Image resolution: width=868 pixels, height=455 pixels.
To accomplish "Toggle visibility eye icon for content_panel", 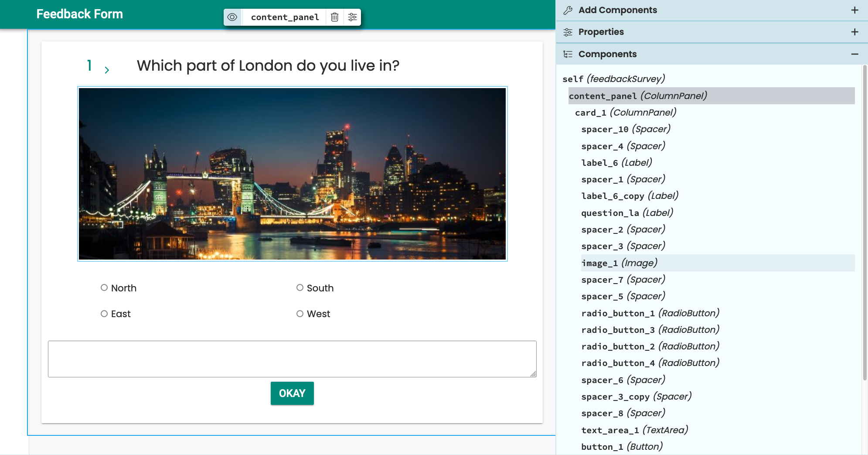I will (232, 17).
